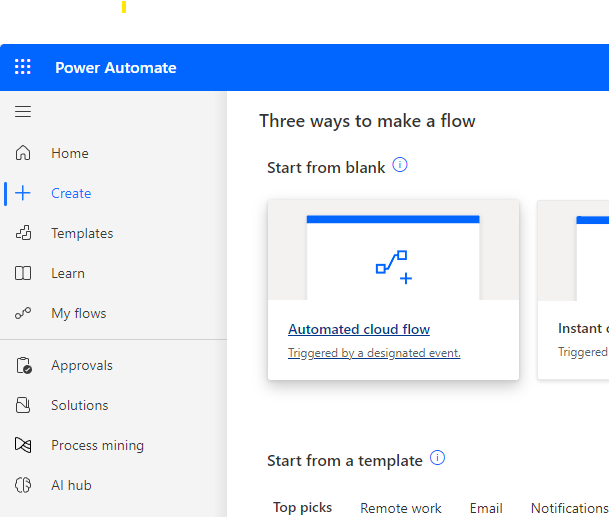Screen dimensions: 609x517
Task: Click the Power Automate title
Action: tap(116, 68)
